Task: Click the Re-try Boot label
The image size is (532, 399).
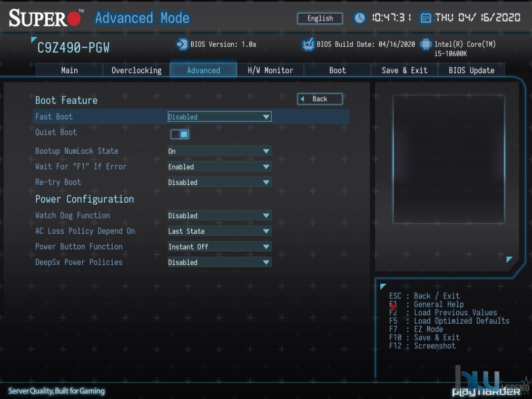Action: [x=58, y=182]
